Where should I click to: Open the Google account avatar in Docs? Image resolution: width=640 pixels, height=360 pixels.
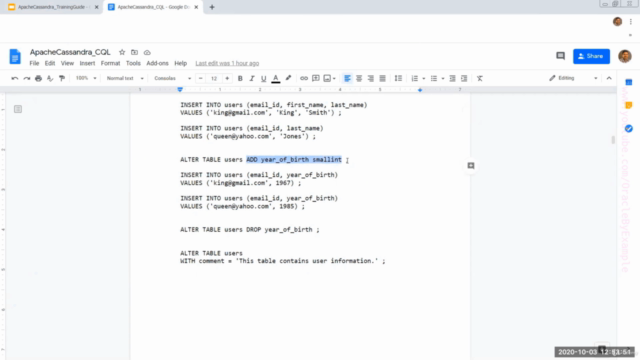[x=625, y=56]
